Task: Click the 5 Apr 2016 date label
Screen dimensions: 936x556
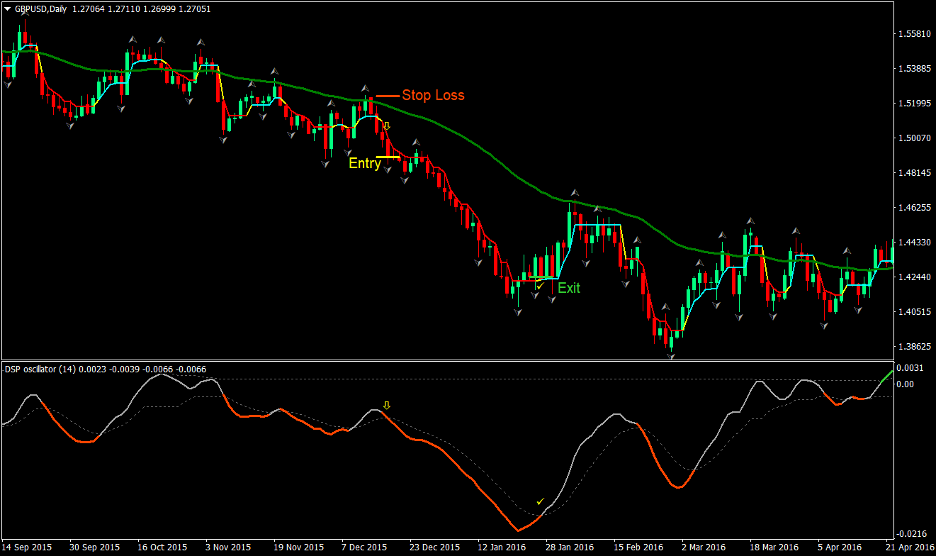Action: 840,547
